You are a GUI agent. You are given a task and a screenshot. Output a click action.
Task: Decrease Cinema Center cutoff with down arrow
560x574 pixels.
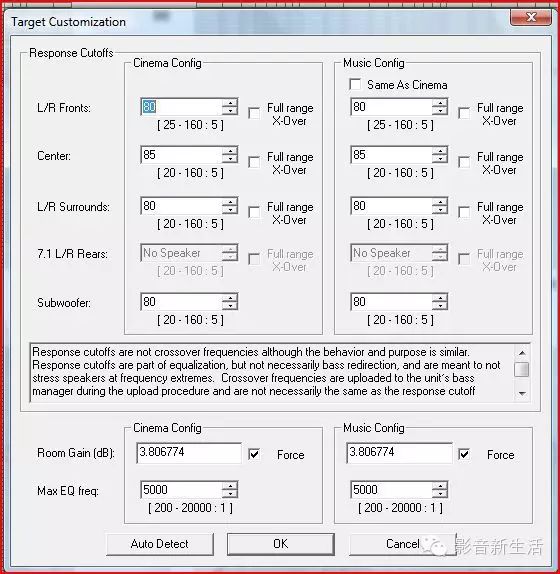(230, 159)
